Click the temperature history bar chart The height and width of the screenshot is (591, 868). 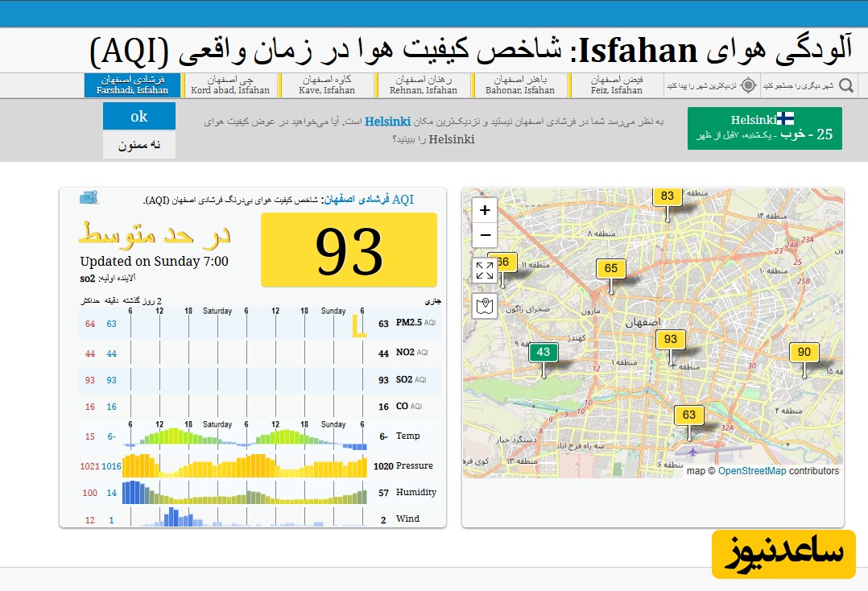click(x=246, y=439)
